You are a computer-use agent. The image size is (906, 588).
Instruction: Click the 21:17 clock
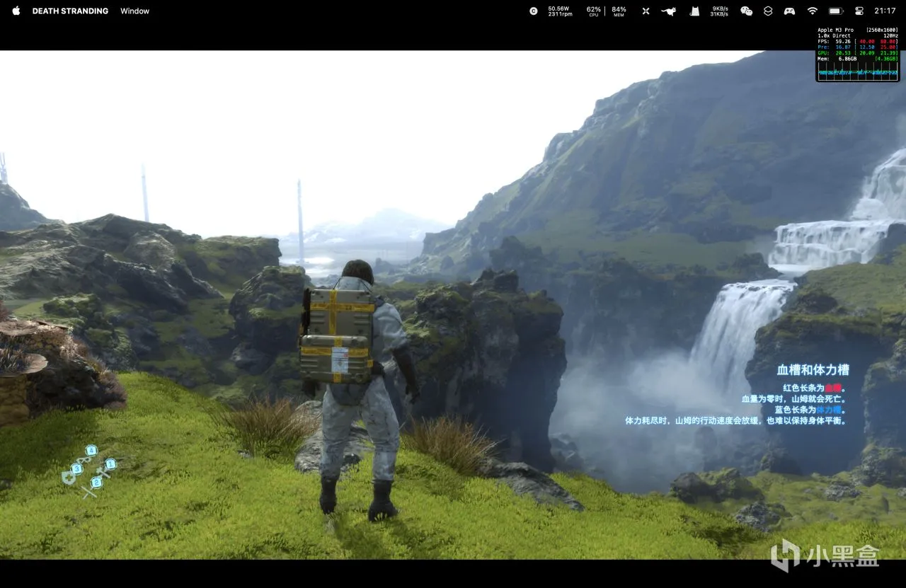(885, 11)
